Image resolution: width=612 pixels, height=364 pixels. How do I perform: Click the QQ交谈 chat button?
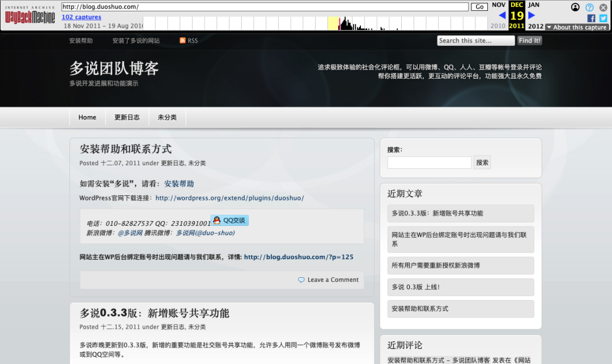[229, 220]
